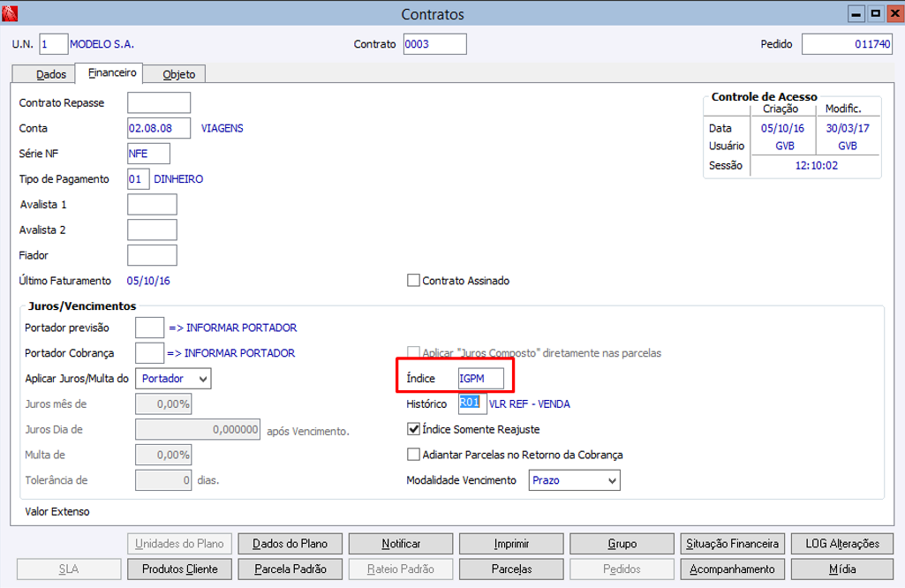Viewport: 905px width, 588px height.
Task: Maximize the Contratos window
Action: click(x=876, y=13)
